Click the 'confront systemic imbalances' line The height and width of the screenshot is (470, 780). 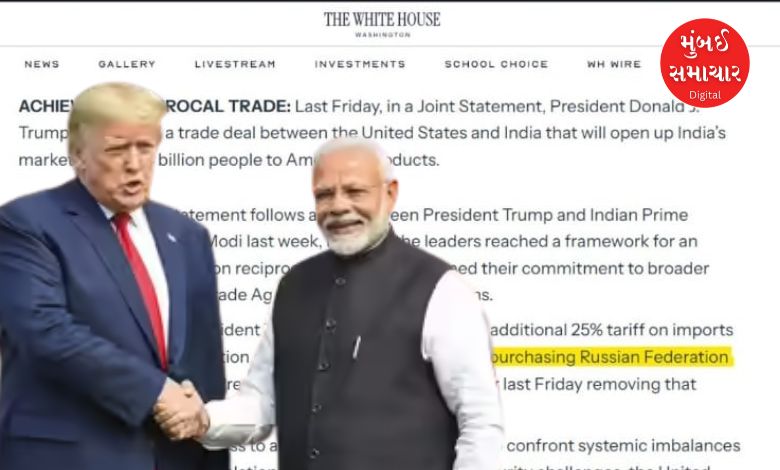[x=623, y=446]
